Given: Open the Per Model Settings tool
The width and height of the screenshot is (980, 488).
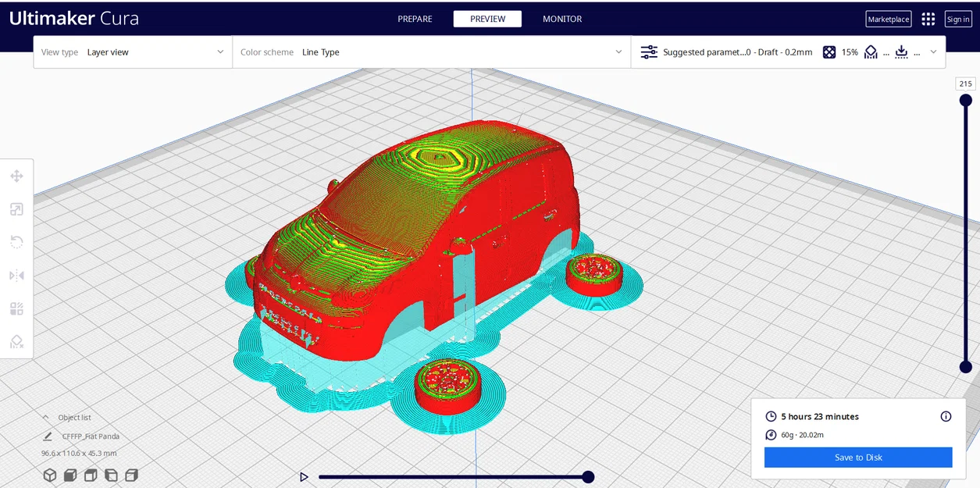Looking at the screenshot, I should [16, 308].
